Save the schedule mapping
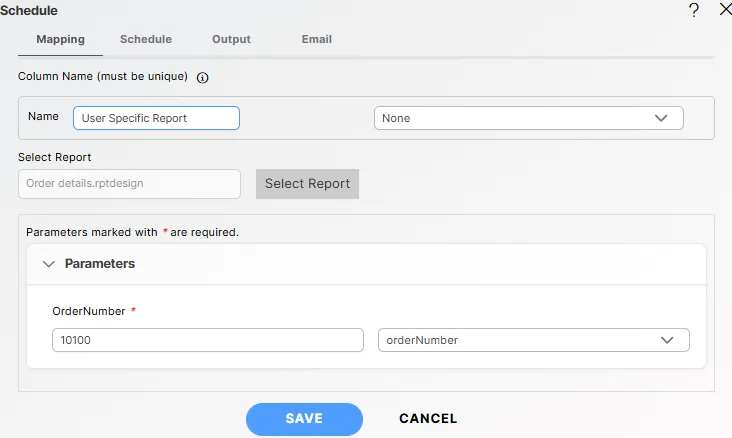 (304, 419)
